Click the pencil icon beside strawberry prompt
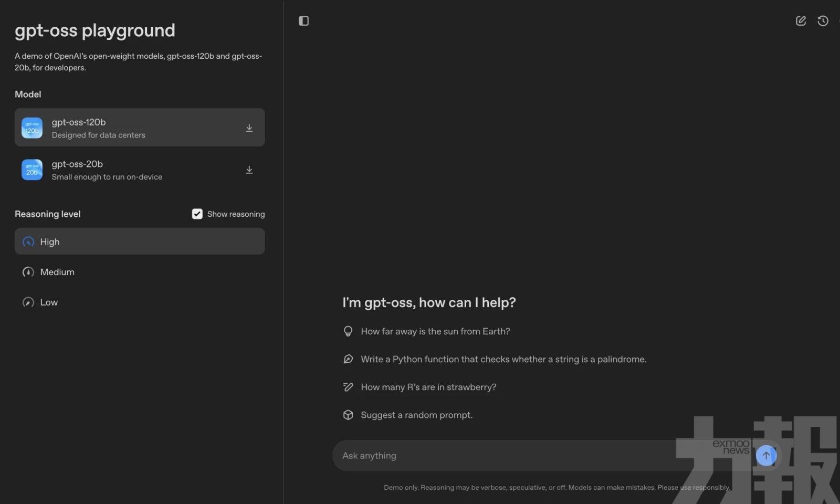Viewport: 840px width, 504px height. 348,387
